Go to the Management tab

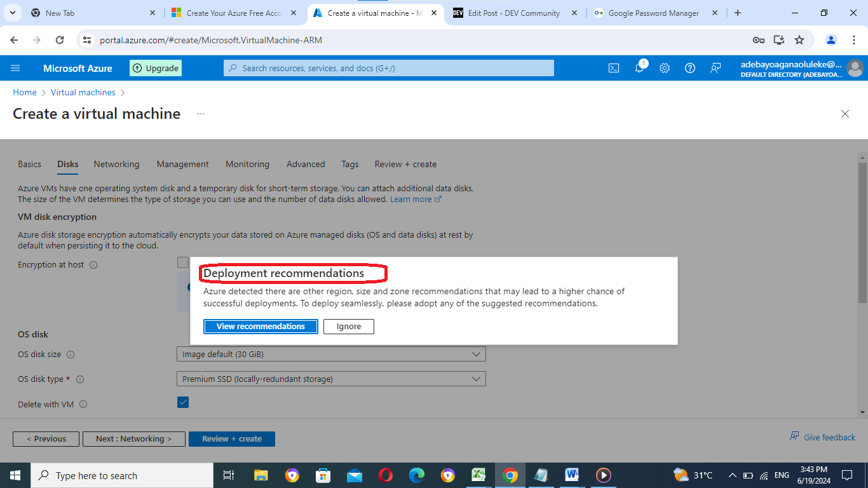(183, 164)
